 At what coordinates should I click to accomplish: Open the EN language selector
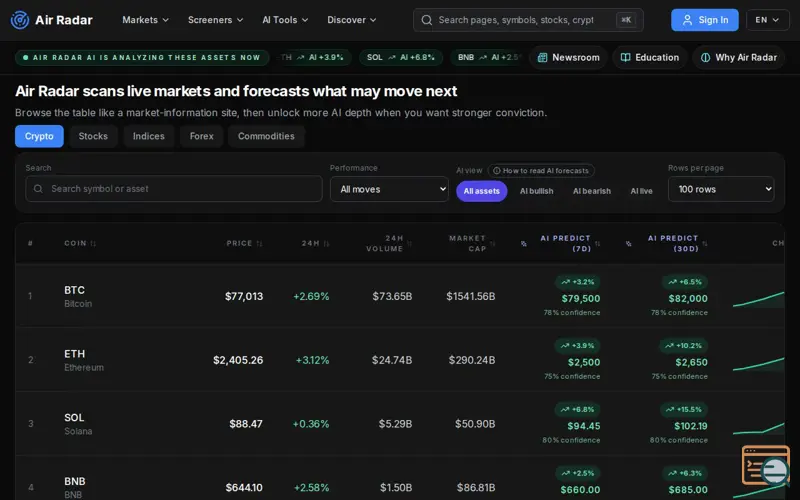(767, 20)
